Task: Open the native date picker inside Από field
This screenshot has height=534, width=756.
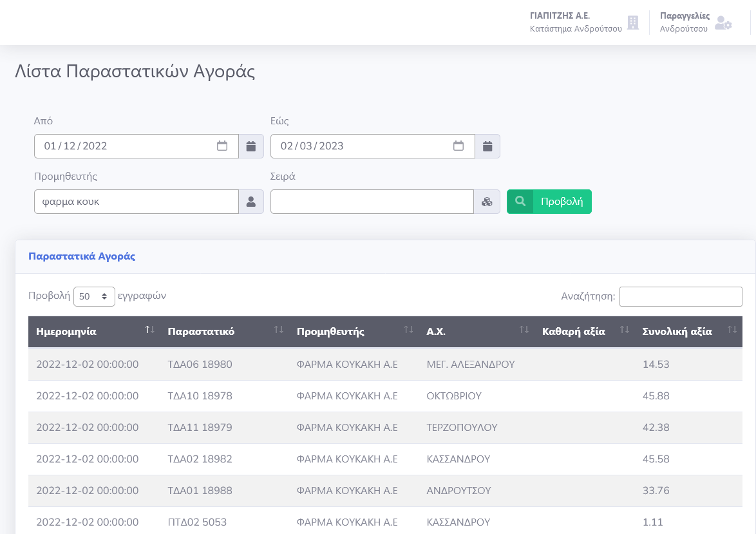Action: pos(222,146)
